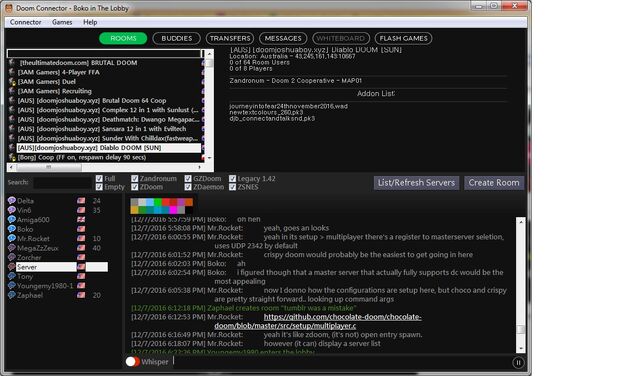Viewport: 640px width, 376px height.
Task: Click the icon beside 4-Player FFA room
Action: (12, 72)
